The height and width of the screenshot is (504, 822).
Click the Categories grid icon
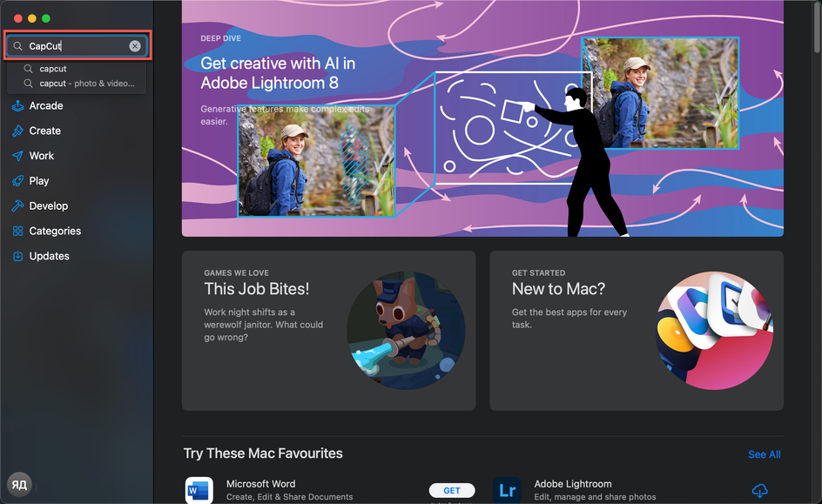17,231
